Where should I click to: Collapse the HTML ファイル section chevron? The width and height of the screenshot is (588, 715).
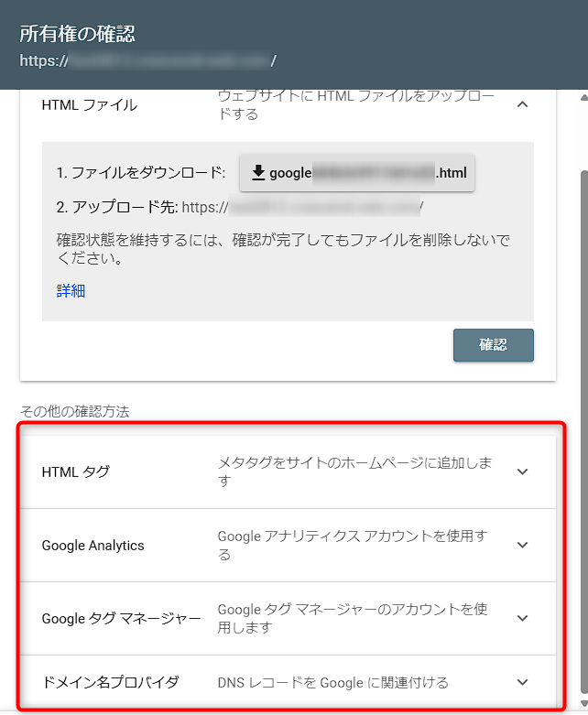pos(522,104)
